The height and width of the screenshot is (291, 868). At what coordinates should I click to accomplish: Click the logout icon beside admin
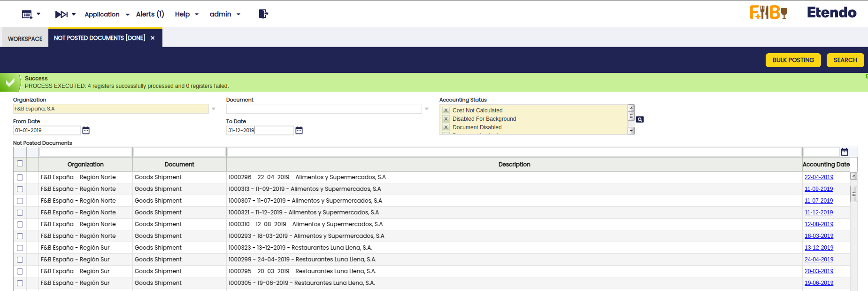(263, 14)
